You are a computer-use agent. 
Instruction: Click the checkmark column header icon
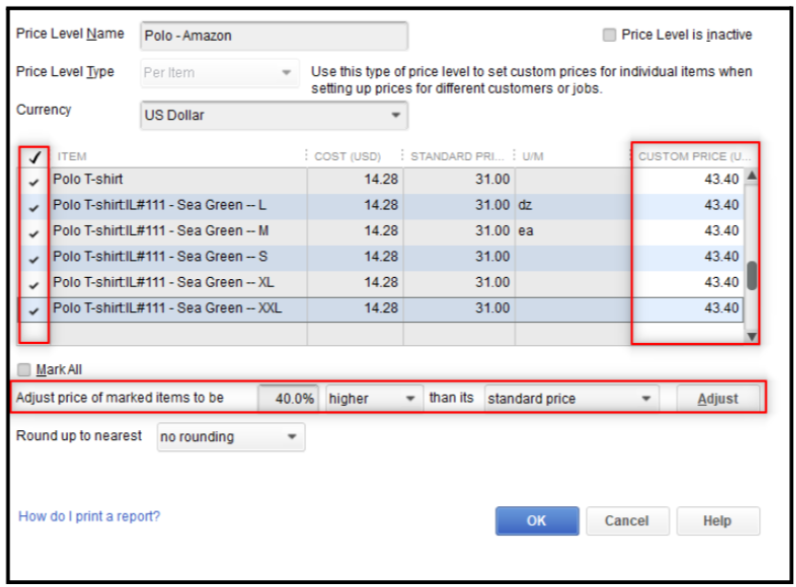[x=35, y=157]
